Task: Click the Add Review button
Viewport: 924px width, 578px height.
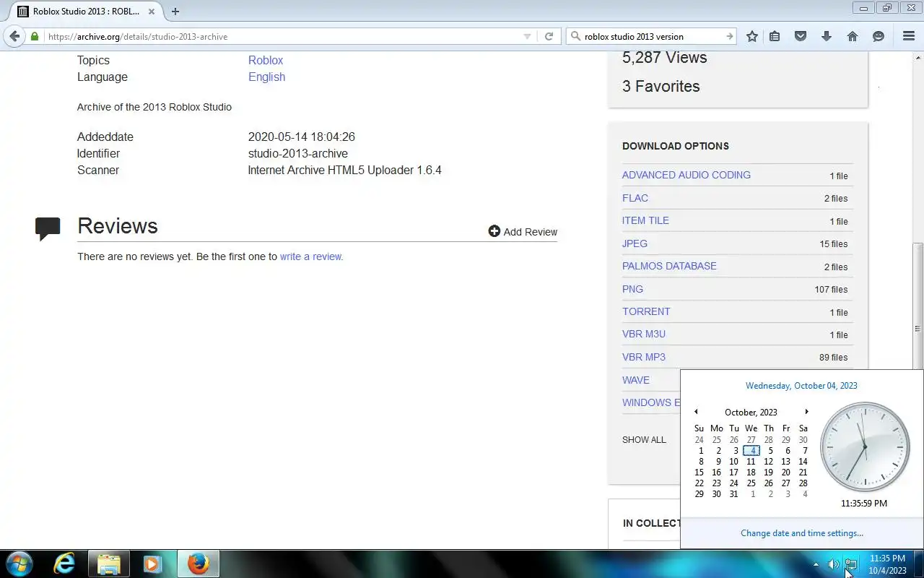Action: pyautogui.click(x=523, y=232)
